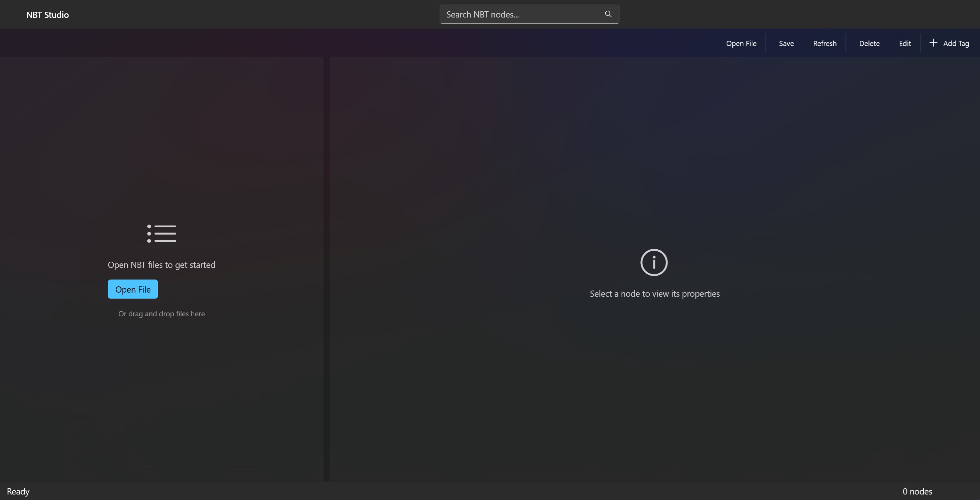980x500 pixels.
Task: Click the '0 nodes' counter in status bar
Action: 917,491
